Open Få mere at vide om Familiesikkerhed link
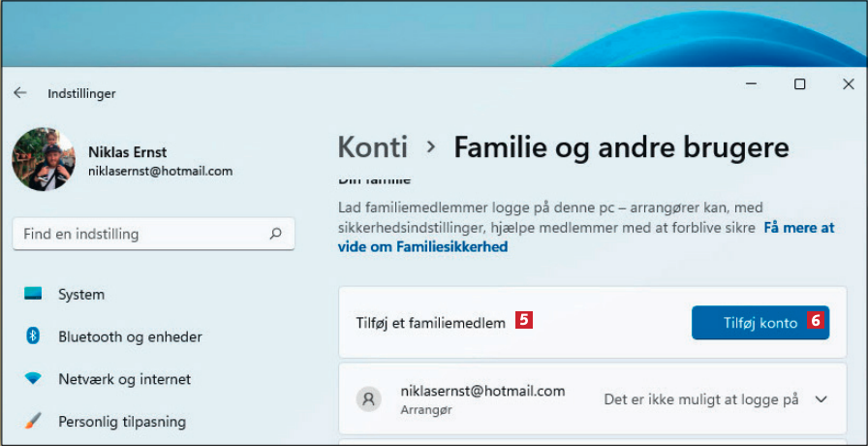 586,238
